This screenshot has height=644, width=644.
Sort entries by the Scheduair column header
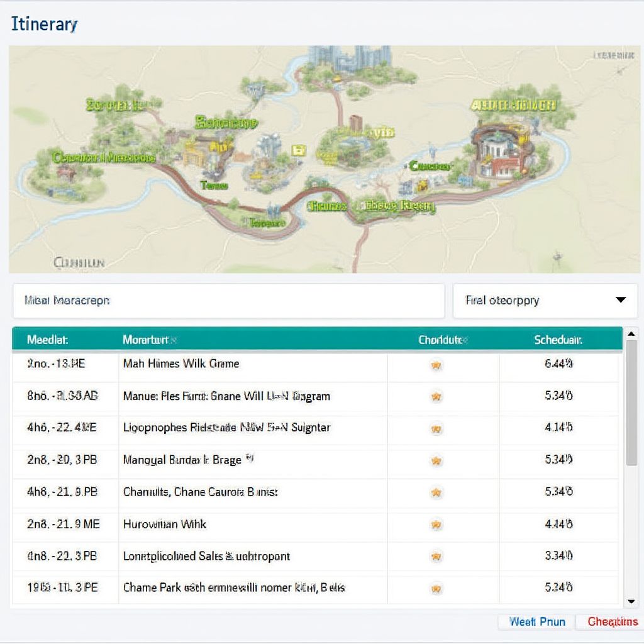(x=558, y=339)
